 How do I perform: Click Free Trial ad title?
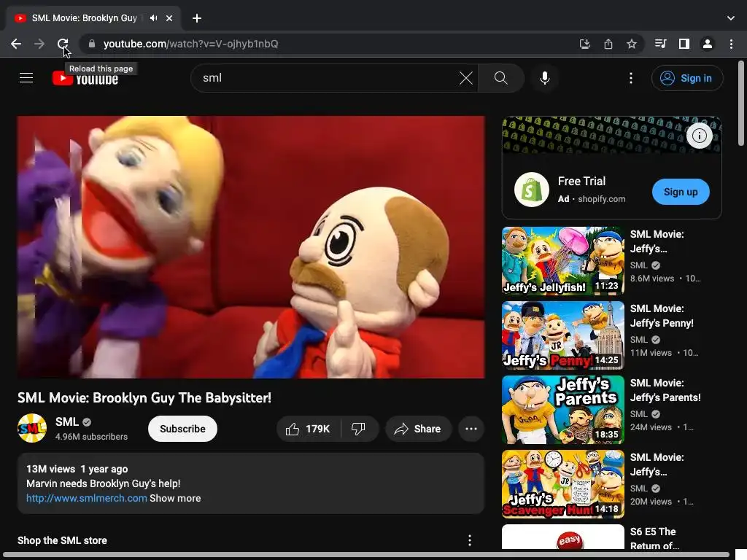point(581,181)
